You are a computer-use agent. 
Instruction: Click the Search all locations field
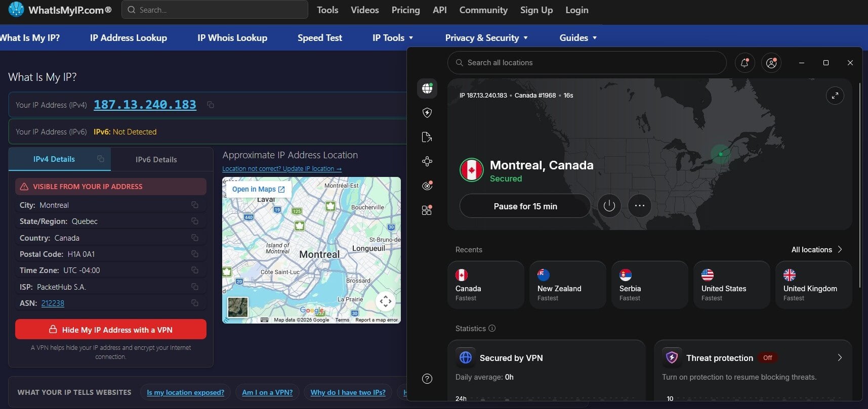(x=587, y=63)
